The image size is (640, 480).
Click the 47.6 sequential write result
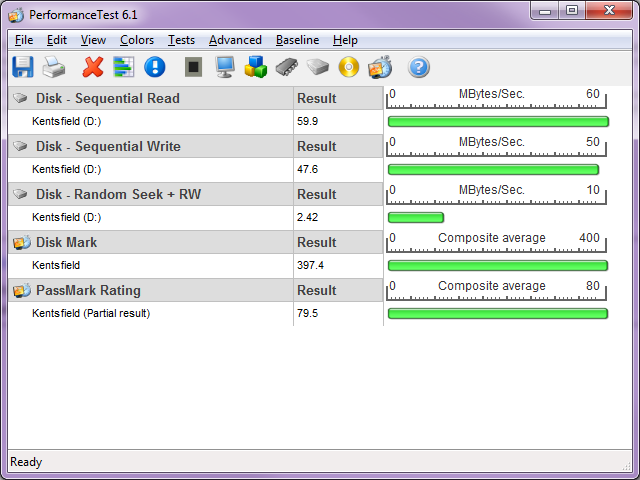[307, 169]
